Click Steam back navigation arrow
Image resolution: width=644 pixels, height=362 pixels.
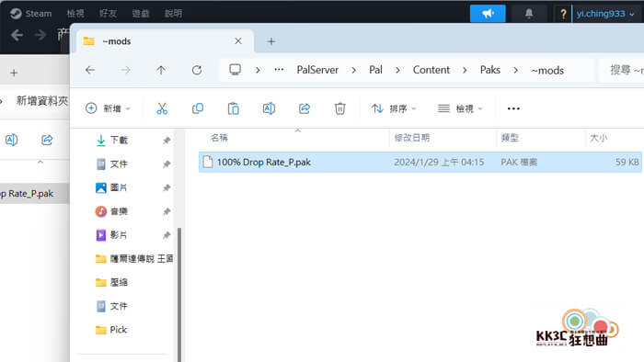point(17,35)
